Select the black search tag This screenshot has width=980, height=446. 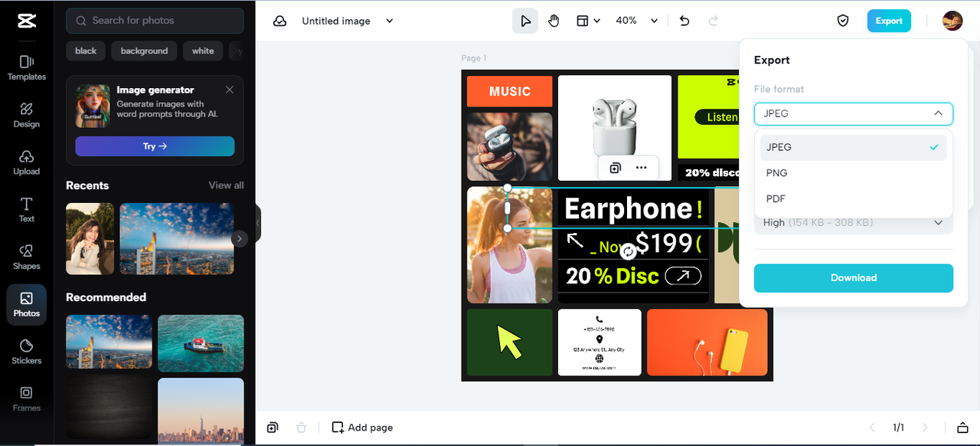click(x=86, y=51)
